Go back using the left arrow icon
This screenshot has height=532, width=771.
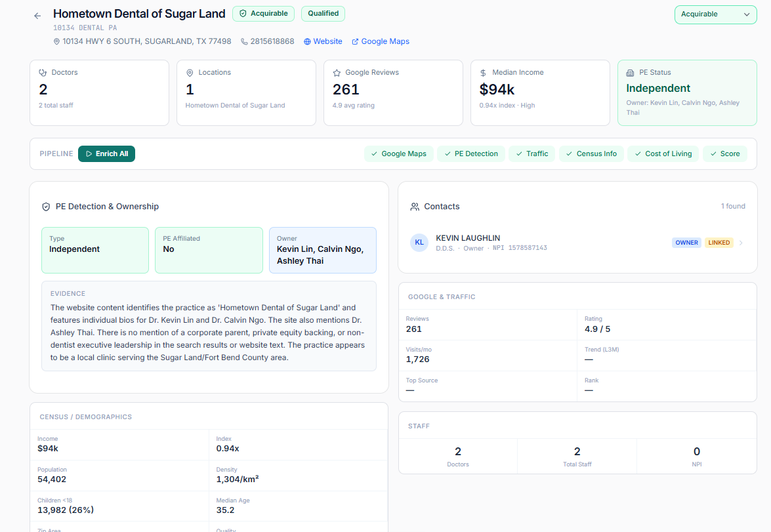coord(37,16)
